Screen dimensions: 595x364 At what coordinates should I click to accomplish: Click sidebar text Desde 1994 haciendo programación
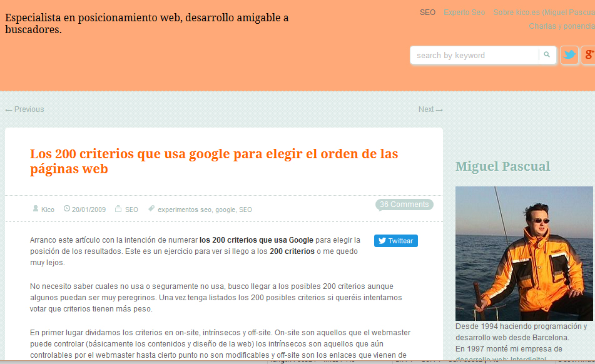coord(521,331)
